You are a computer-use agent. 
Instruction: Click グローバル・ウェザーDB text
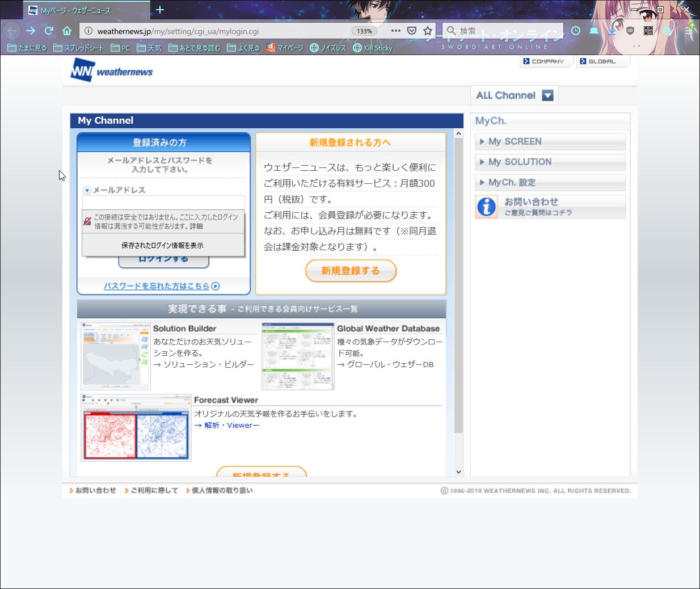[x=390, y=364]
